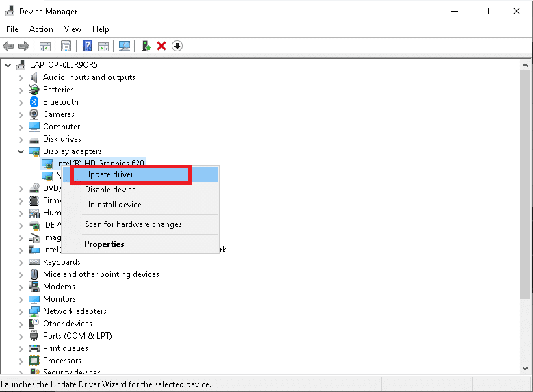Click Properties in the context menu
Screen dimensions: 533x392
[x=104, y=244]
